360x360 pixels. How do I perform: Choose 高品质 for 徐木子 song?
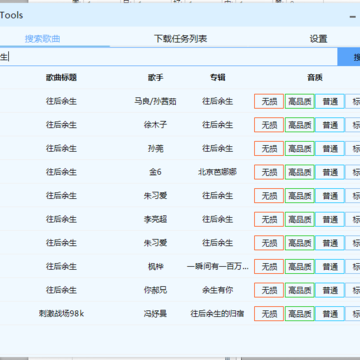click(300, 125)
